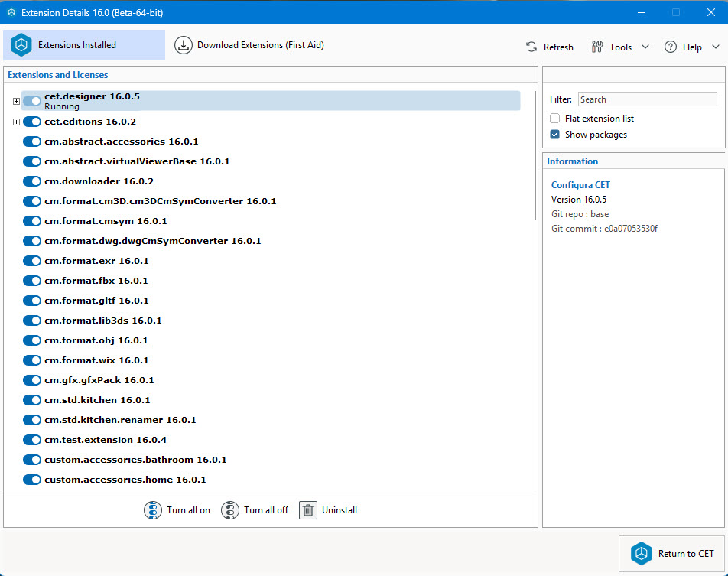Toggle the cm.format.gltf switch

pyautogui.click(x=32, y=301)
